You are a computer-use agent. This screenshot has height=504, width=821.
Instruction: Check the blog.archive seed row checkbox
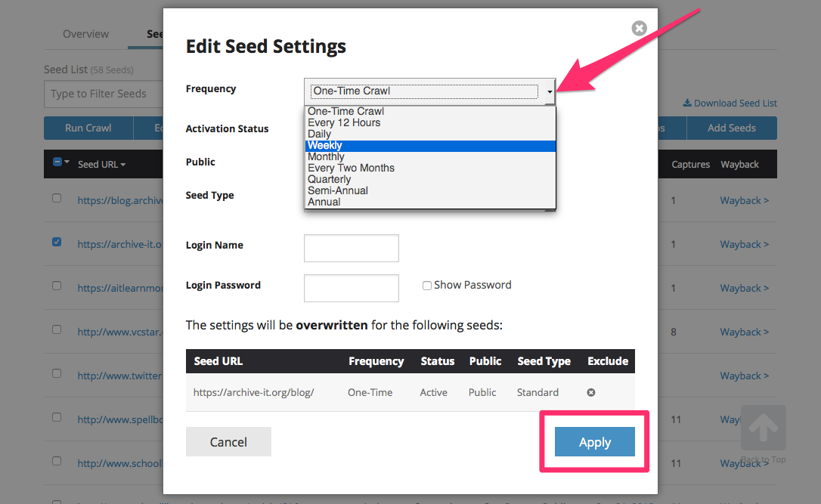57,198
